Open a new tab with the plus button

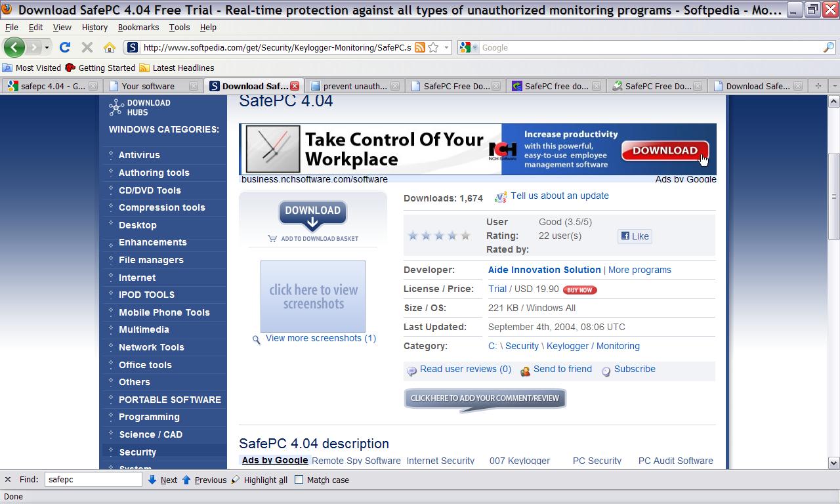pos(818,86)
